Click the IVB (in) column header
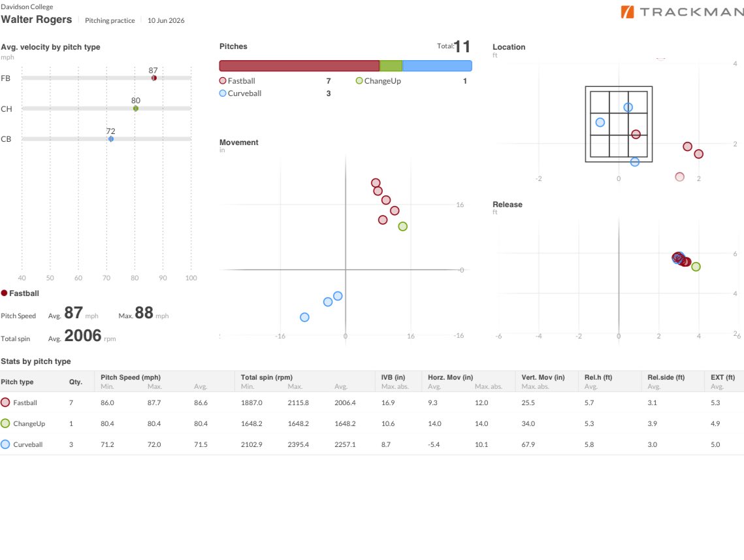This screenshot has height=560, width=744. tap(393, 377)
